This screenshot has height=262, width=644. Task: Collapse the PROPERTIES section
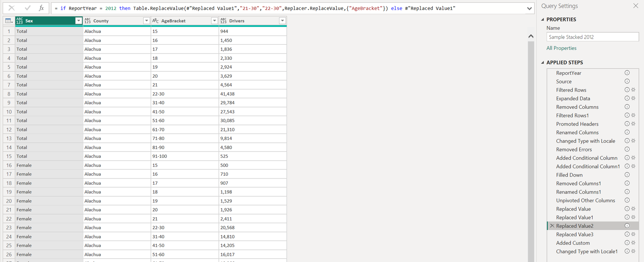point(543,19)
